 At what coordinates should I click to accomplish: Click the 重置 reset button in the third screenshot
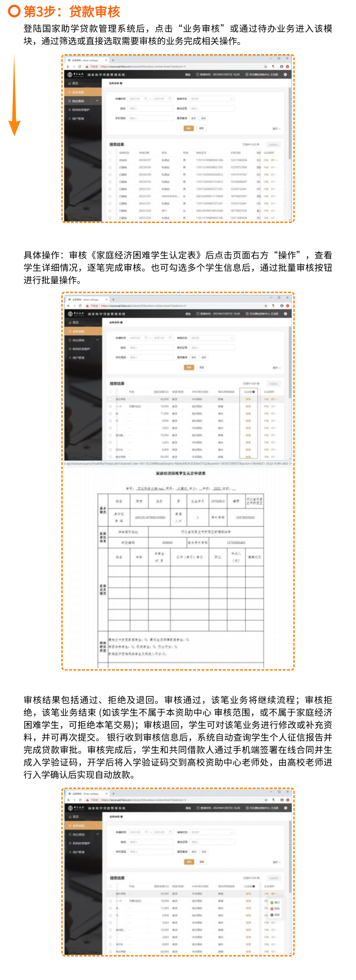201,862
